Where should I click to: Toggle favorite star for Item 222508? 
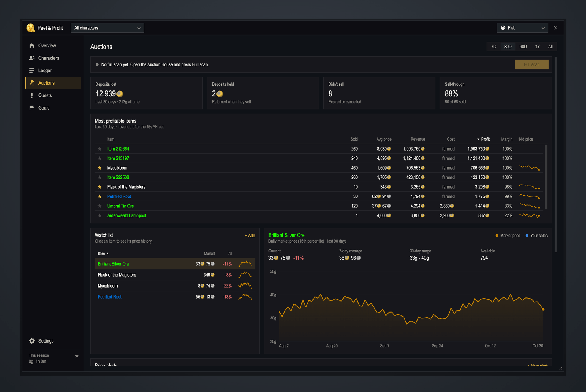pyautogui.click(x=100, y=177)
